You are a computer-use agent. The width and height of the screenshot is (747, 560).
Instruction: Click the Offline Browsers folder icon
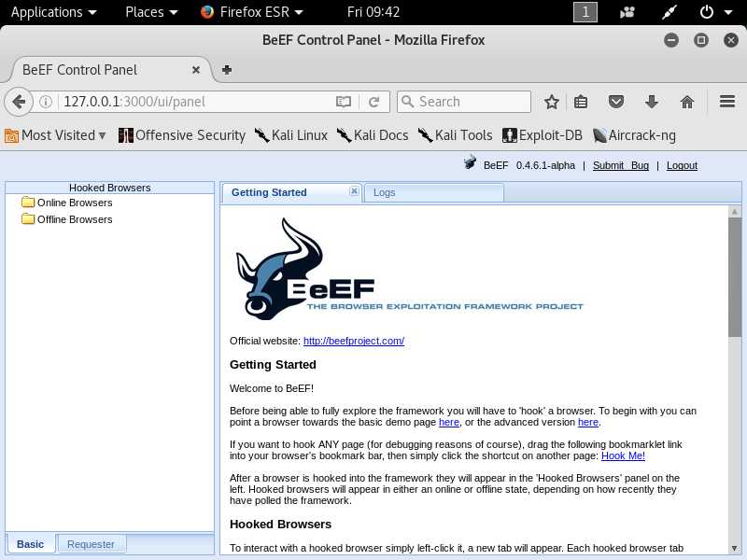pos(28,219)
